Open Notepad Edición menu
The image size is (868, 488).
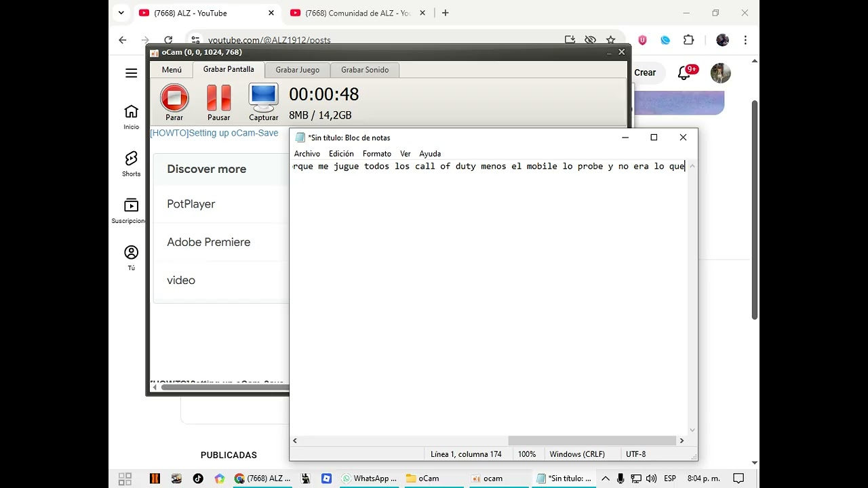click(x=341, y=154)
